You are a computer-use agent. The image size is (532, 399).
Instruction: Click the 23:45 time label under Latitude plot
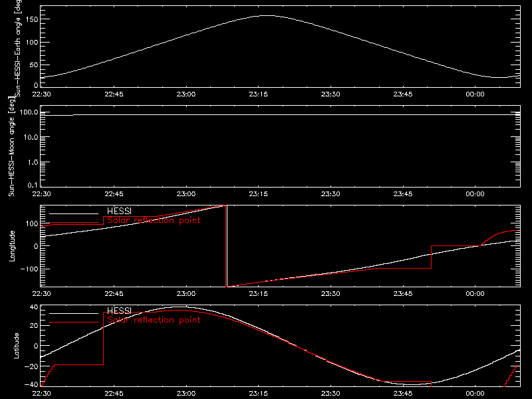[x=403, y=394]
